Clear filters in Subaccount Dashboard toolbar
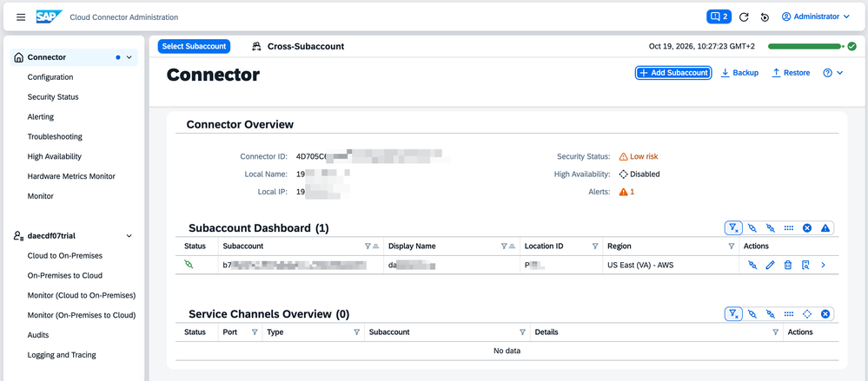 pos(733,227)
